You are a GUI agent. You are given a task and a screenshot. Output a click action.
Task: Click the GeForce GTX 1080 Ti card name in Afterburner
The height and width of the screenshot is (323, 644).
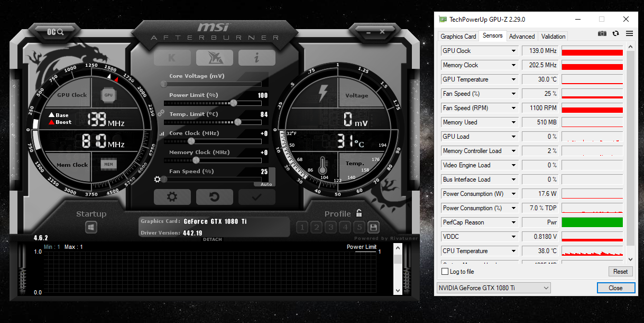point(215,221)
